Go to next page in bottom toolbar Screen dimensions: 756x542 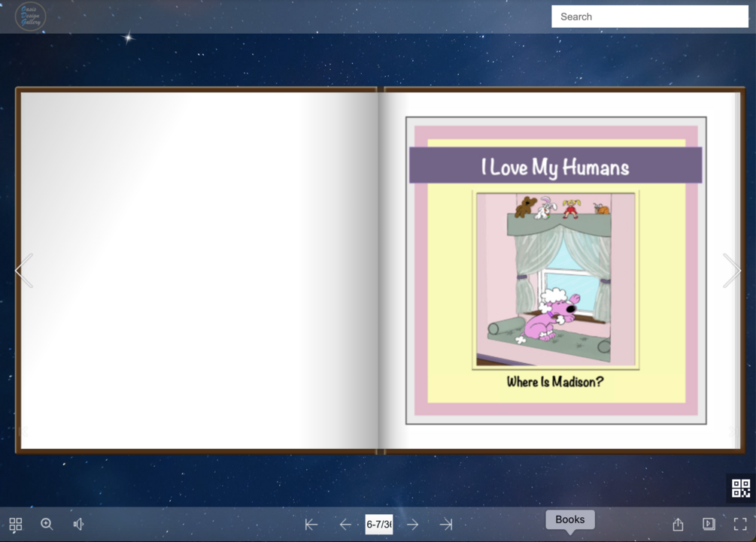tap(413, 524)
